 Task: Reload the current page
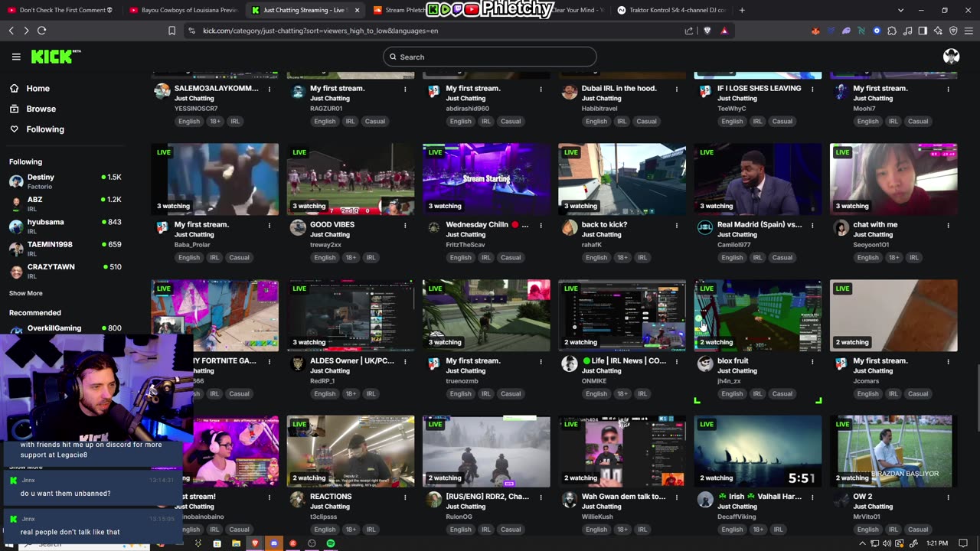point(41,31)
